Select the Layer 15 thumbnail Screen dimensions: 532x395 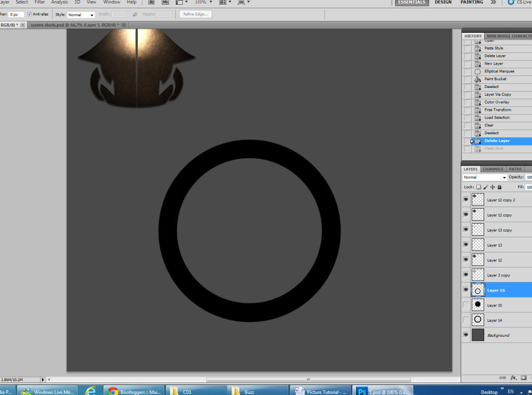pyautogui.click(x=478, y=304)
